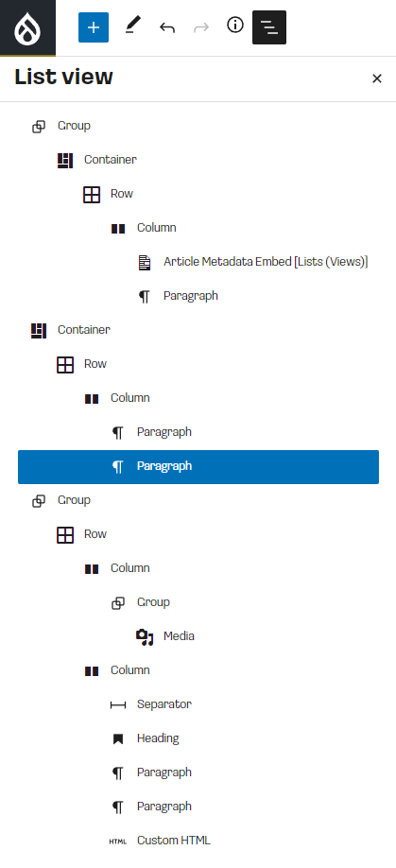Image resolution: width=396 pixels, height=868 pixels.
Task: Open the block inserter plus button
Action: click(x=94, y=27)
